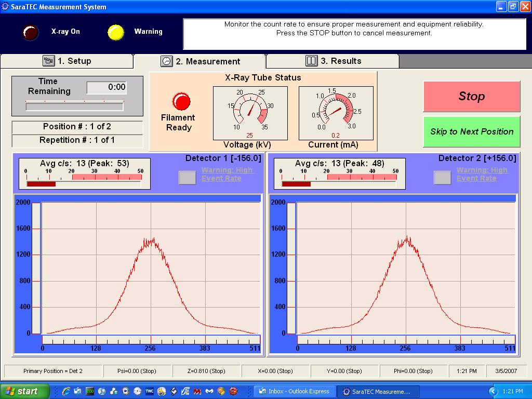Open Internet Explorer from quick launch
Screen dimensions: 532x399
pos(66,391)
